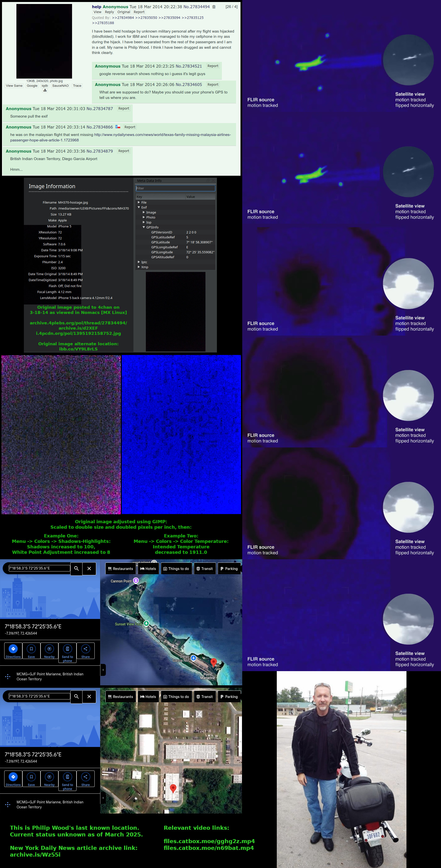
Task: Select Restaurants chip above the island overview map
Action: coord(120,568)
